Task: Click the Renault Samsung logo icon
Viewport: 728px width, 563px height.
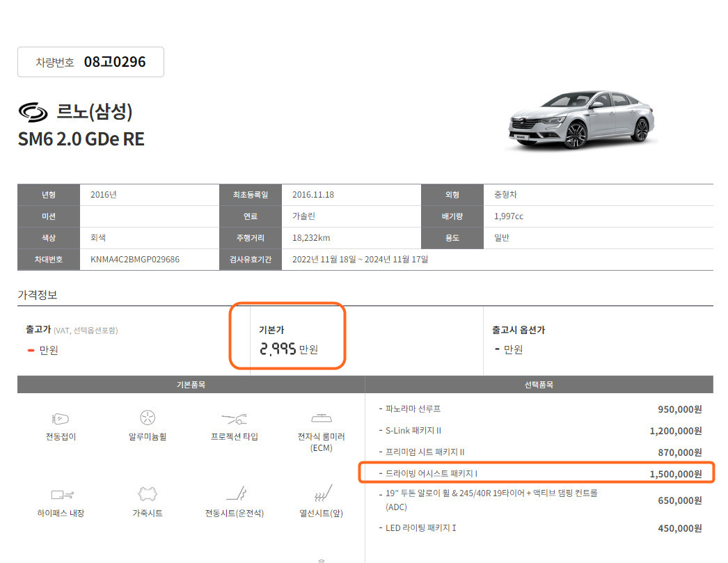Action: 33,112
